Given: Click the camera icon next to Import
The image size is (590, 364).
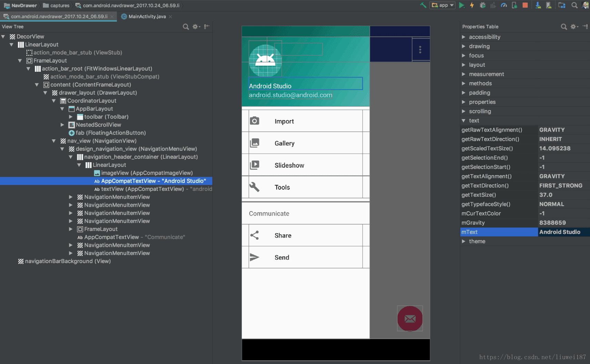Looking at the screenshot, I should 255,121.
